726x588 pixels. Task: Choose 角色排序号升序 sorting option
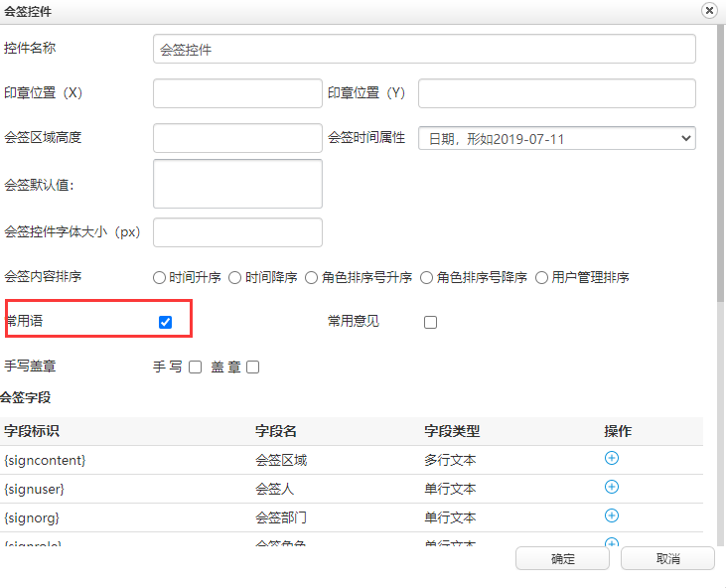(x=312, y=278)
